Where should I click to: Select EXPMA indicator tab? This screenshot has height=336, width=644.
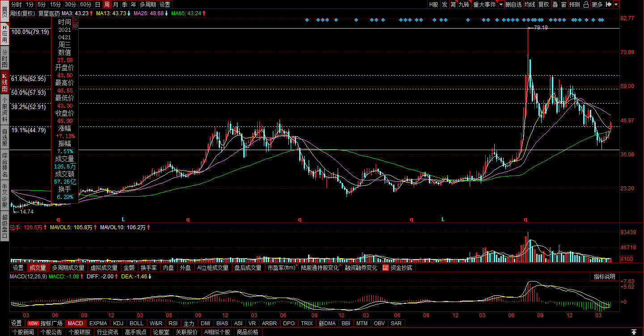click(x=98, y=323)
